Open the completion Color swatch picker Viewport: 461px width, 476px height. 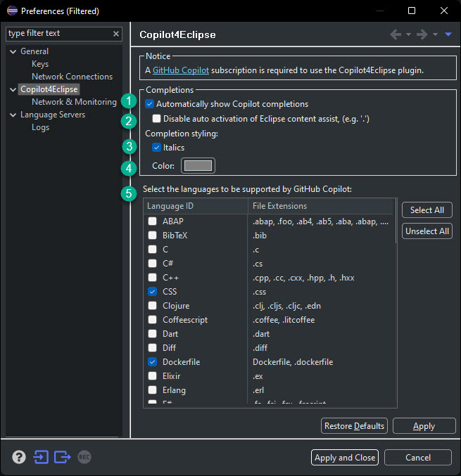click(198, 166)
